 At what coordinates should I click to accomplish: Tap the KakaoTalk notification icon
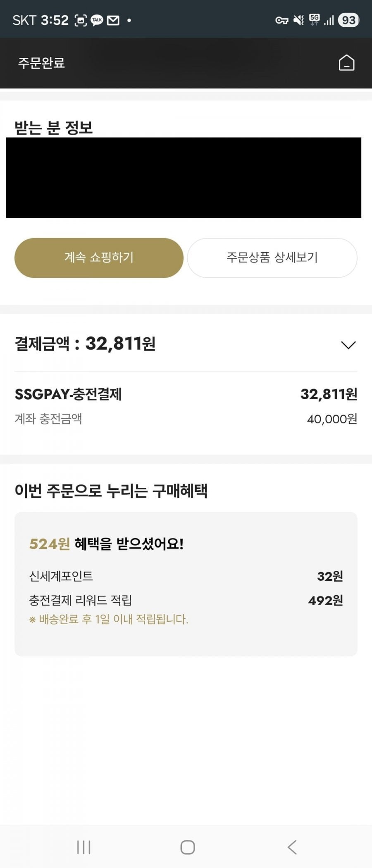tap(97, 20)
